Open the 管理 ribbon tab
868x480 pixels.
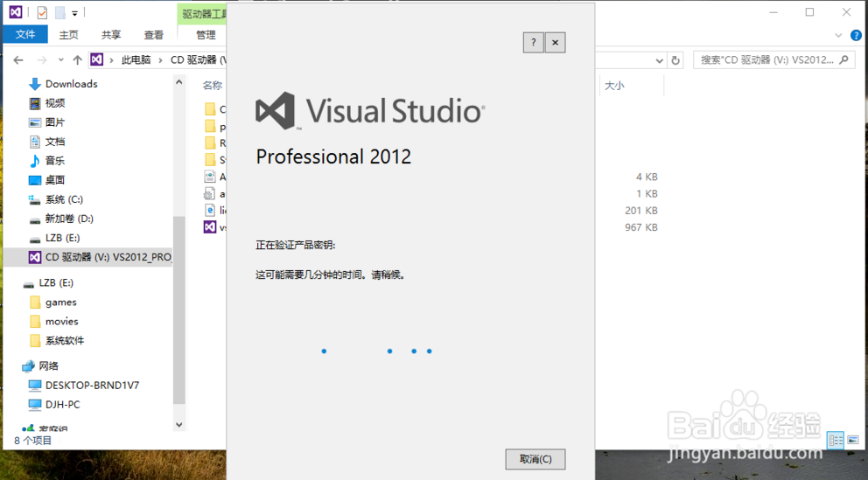click(x=206, y=34)
